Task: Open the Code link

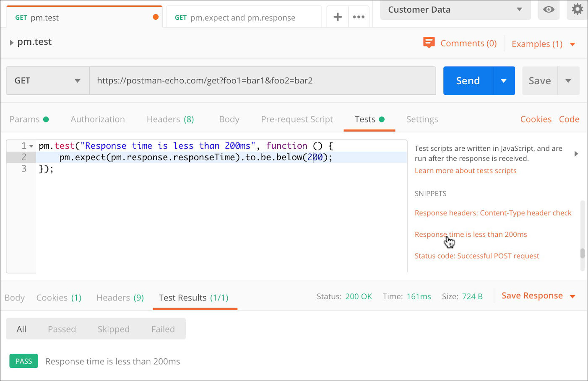Action: (569, 119)
